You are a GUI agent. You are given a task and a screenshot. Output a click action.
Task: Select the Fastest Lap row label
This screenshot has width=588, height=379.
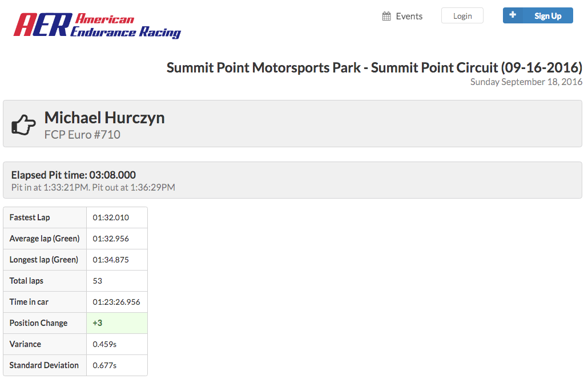[30, 217]
